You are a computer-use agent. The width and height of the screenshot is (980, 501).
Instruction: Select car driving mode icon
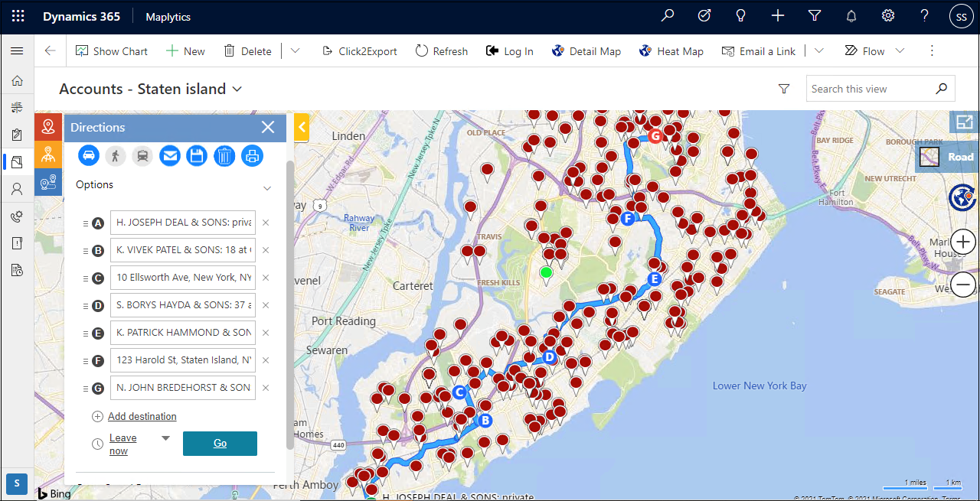pos(90,156)
